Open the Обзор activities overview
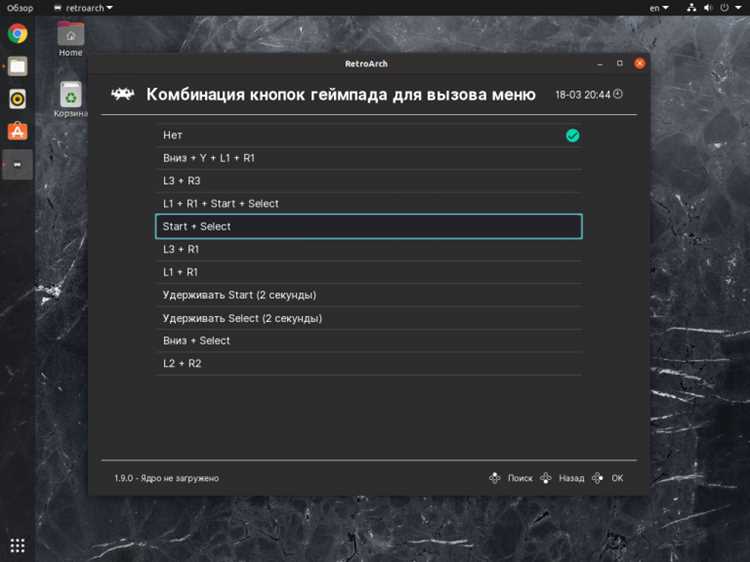This screenshot has height=562, width=750. 20,8
